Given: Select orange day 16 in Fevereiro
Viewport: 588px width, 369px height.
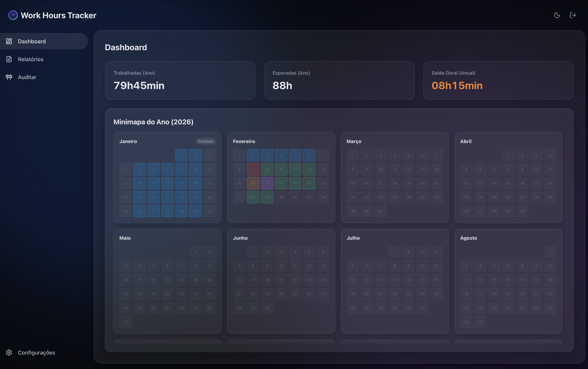Looking at the screenshot, I should (253, 183).
